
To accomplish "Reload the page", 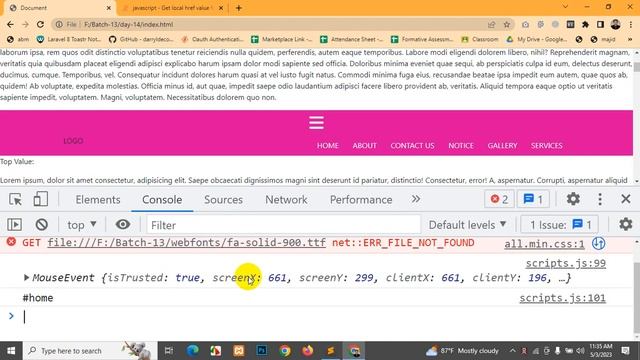I will pos(40,24).
